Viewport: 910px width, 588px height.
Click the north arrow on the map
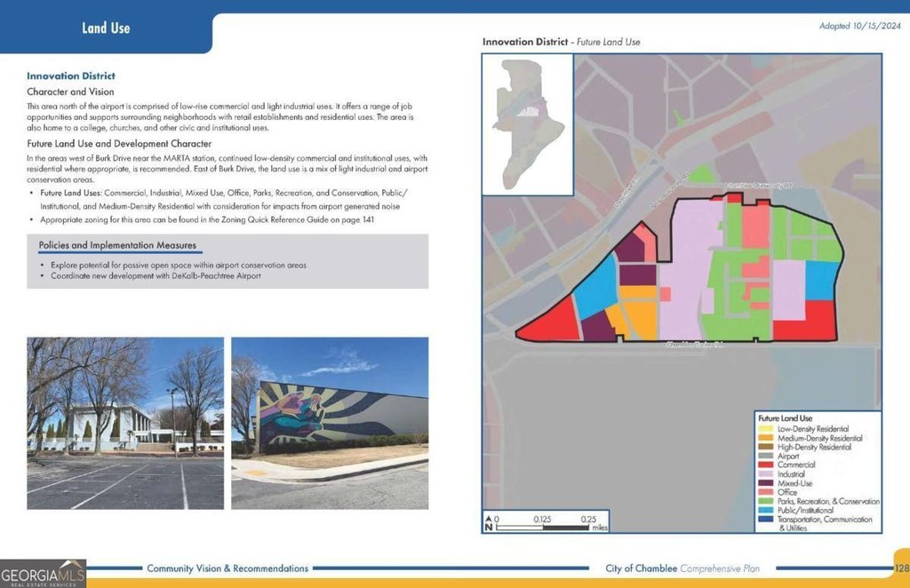click(x=487, y=522)
